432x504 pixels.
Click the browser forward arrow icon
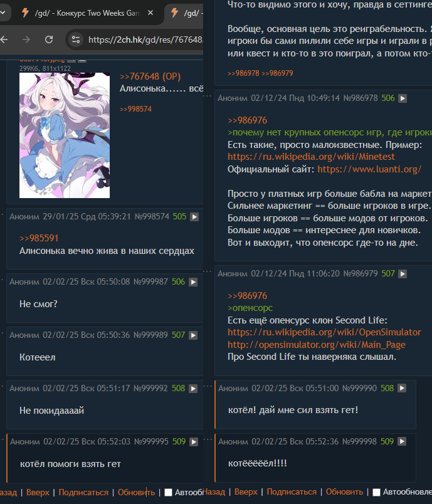pos(26,39)
